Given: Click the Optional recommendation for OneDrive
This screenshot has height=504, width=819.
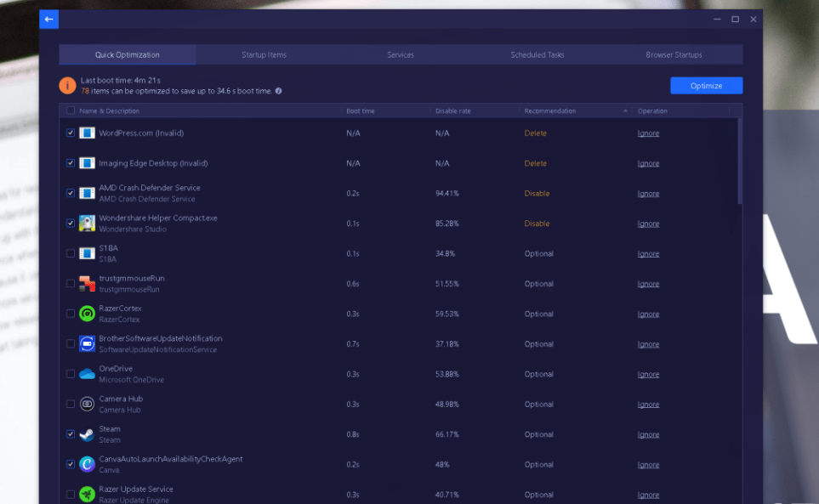Looking at the screenshot, I should [x=538, y=374].
